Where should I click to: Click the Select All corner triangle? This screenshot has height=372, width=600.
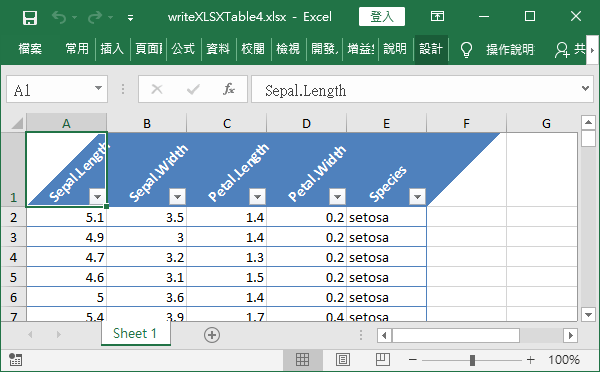coord(16,123)
